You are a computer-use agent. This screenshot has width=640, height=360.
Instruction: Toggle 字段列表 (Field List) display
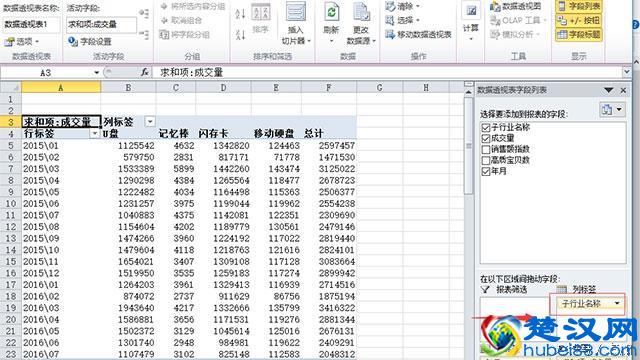coord(579,6)
